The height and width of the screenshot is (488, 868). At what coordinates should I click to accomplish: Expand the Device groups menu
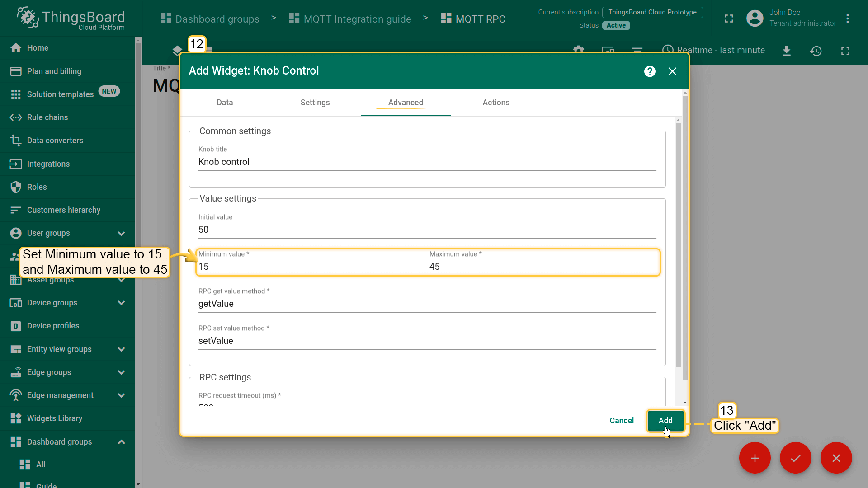(121, 303)
